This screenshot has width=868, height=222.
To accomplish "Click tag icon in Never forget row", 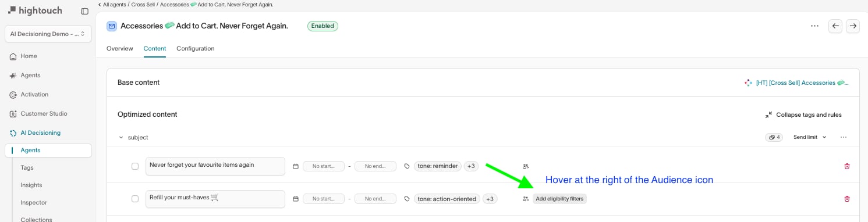I will click(407, 166).
